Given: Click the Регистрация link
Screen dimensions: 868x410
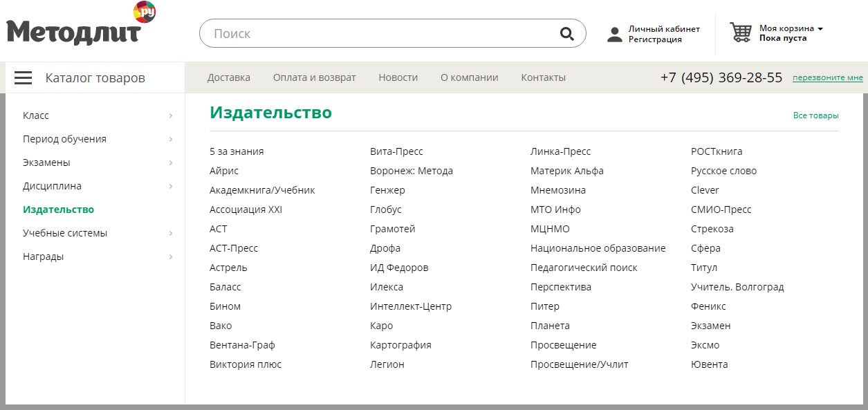Looking at the screenshot, I should [655, 39].
